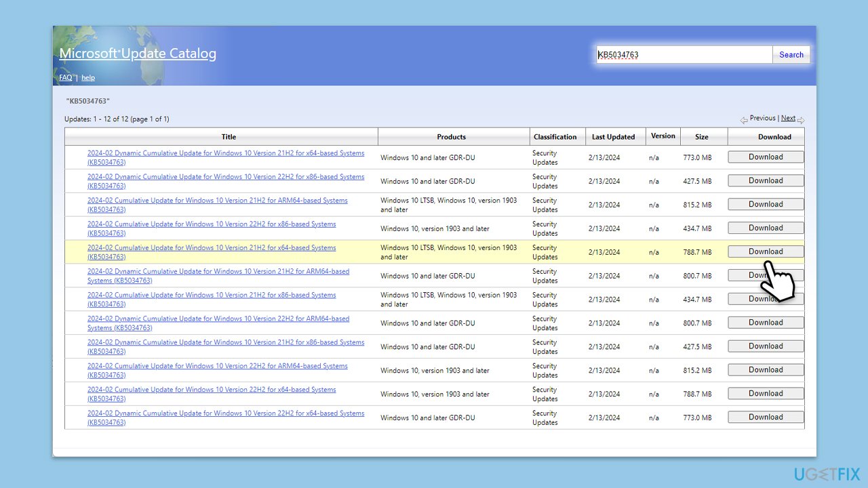Click the 815.2 MB size in the Cumulative 21H2 ARM64 row

(697, 205)
